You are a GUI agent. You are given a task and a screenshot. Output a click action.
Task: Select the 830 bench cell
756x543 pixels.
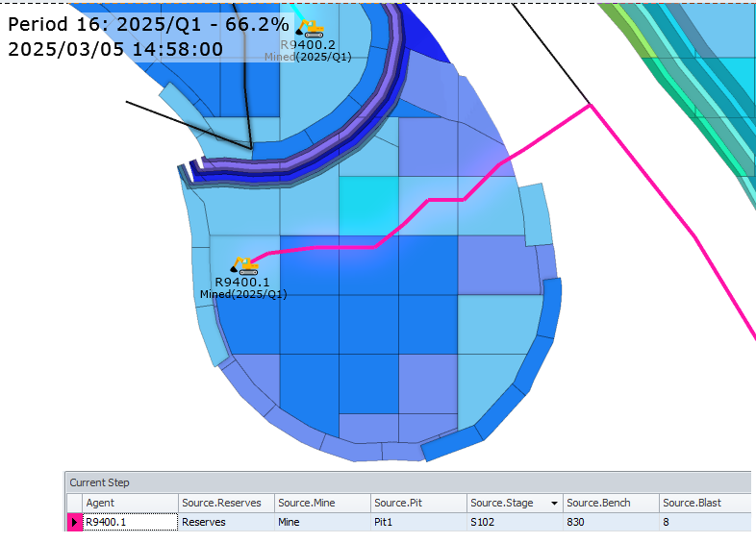610,522
